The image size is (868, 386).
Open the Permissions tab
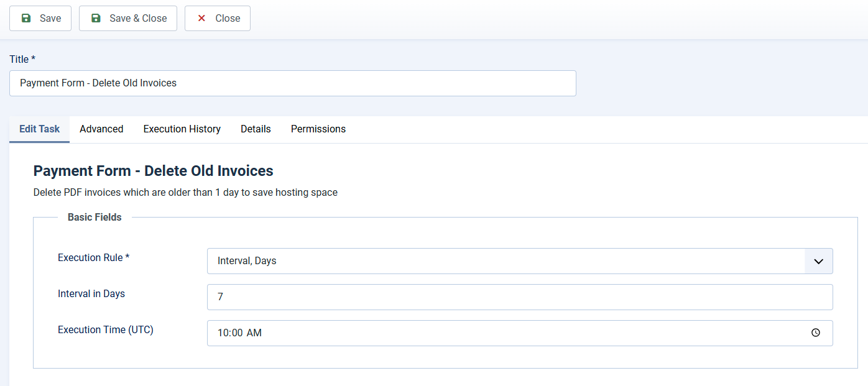318,129
